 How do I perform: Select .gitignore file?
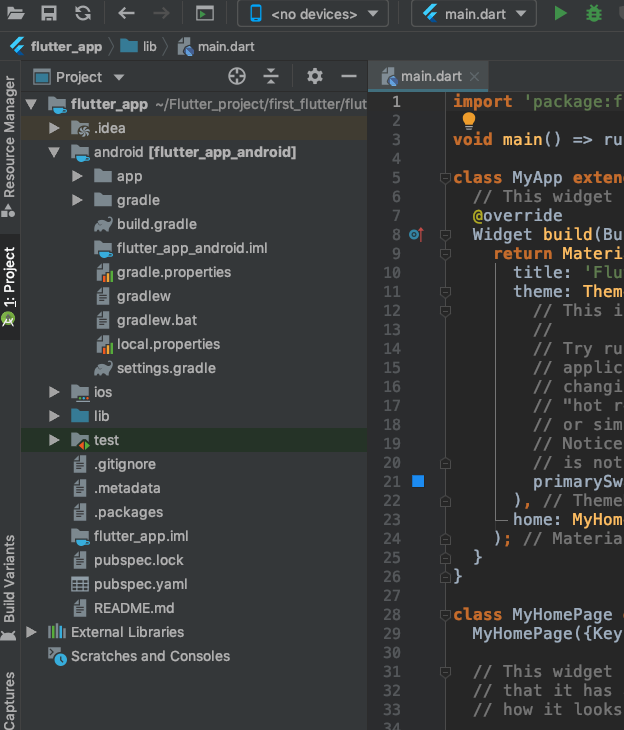click(x=125, y=464)
